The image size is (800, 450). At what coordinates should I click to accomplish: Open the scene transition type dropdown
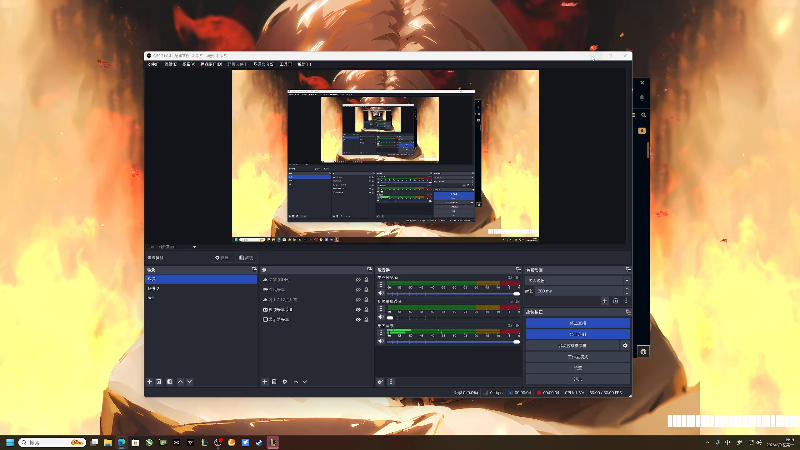pyautogui.click(x=578, y=280)
